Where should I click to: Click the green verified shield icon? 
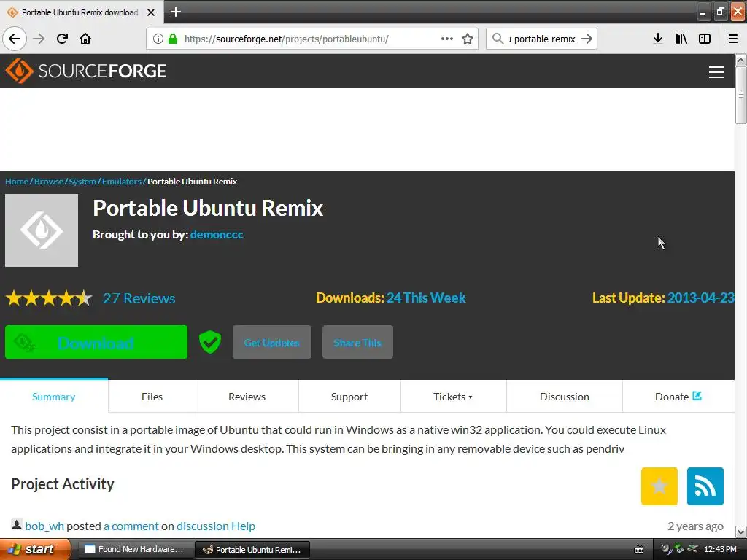[x=210, y=342]
